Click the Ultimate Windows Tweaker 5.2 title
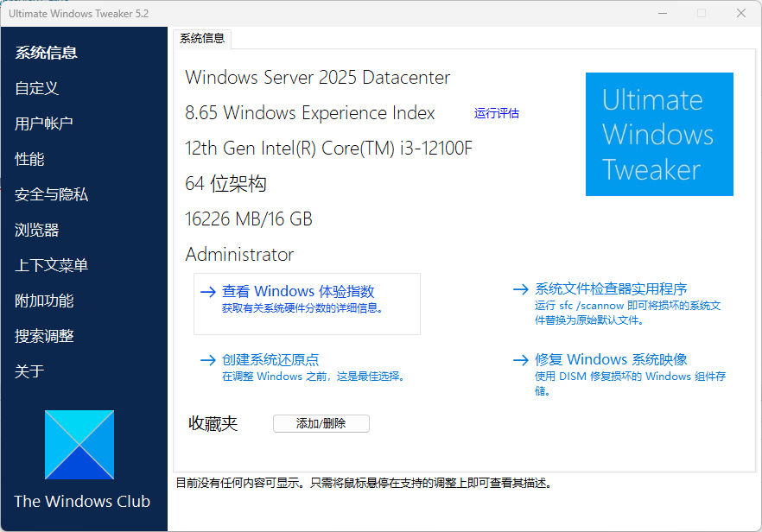 [79, 14]
